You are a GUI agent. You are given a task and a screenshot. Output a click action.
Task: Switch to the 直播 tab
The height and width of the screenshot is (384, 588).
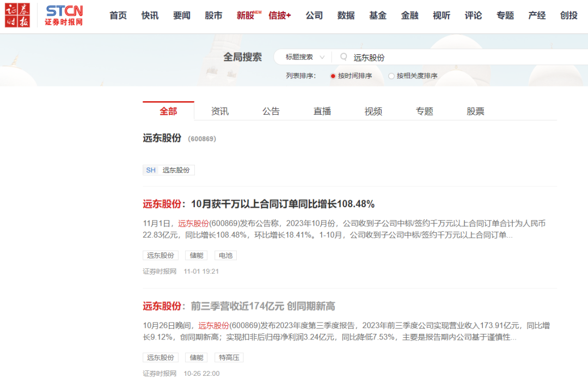322,111
